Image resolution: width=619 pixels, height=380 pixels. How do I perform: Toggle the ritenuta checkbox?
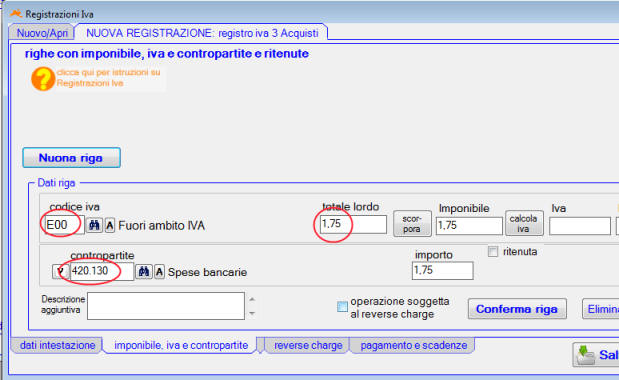tap(493, 251)
